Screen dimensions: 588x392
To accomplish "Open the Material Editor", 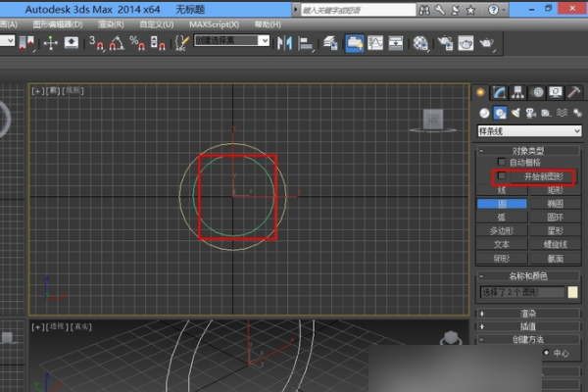I will click(x=420, y=43).
